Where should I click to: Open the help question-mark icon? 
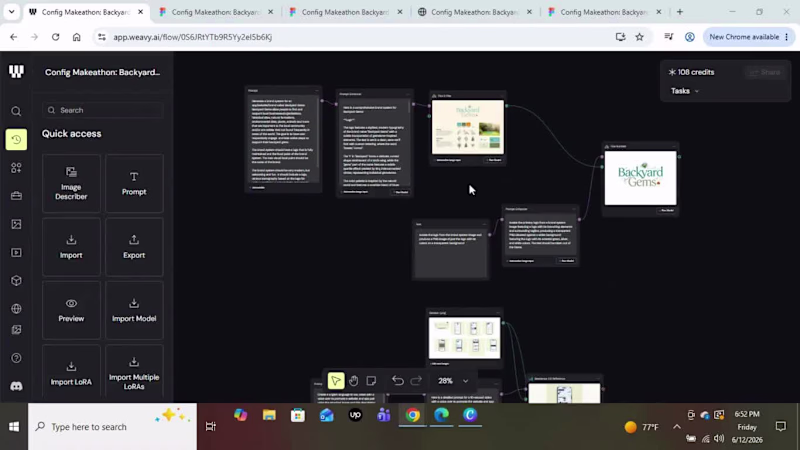pos(16,358)
